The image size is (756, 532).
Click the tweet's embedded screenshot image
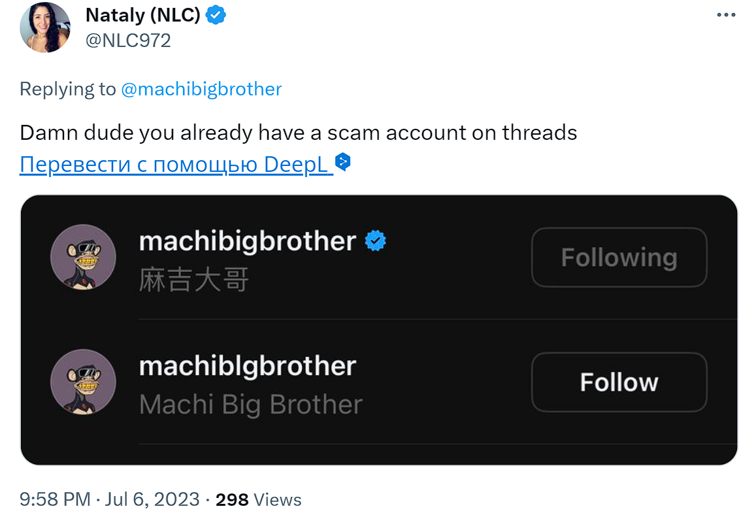pos(379,329)
